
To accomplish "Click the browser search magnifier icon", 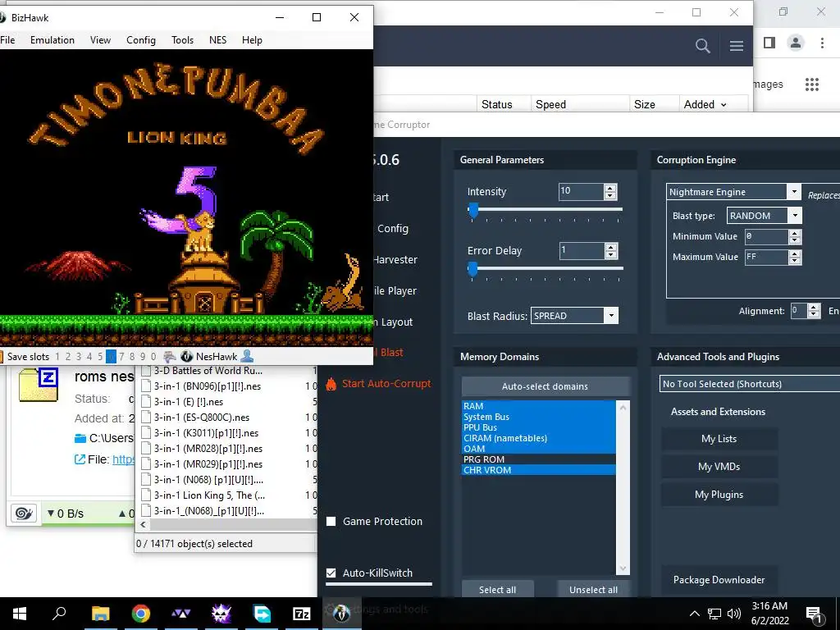I will coord(702,46).
